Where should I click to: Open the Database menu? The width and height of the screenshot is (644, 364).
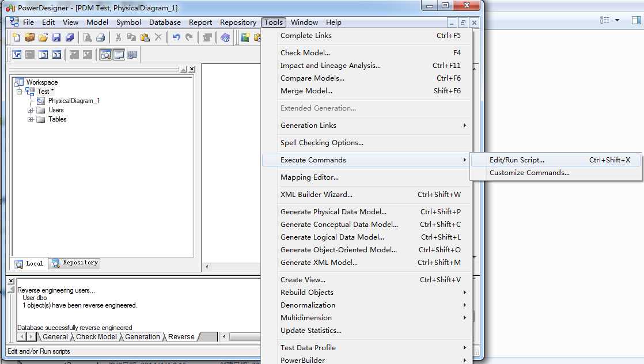click(165, 22)
